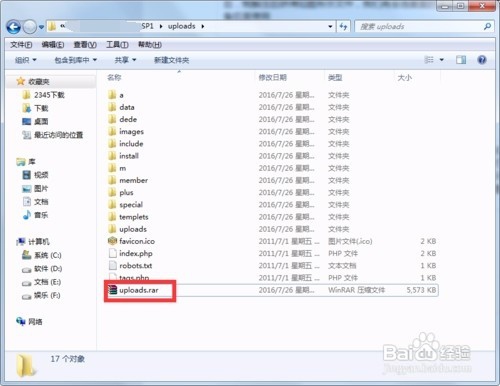The height and width of the screenshot is (386, 500).
Task: Open the view options dropdown arrow
Action: pyautogui.click(x=442, y=60)
